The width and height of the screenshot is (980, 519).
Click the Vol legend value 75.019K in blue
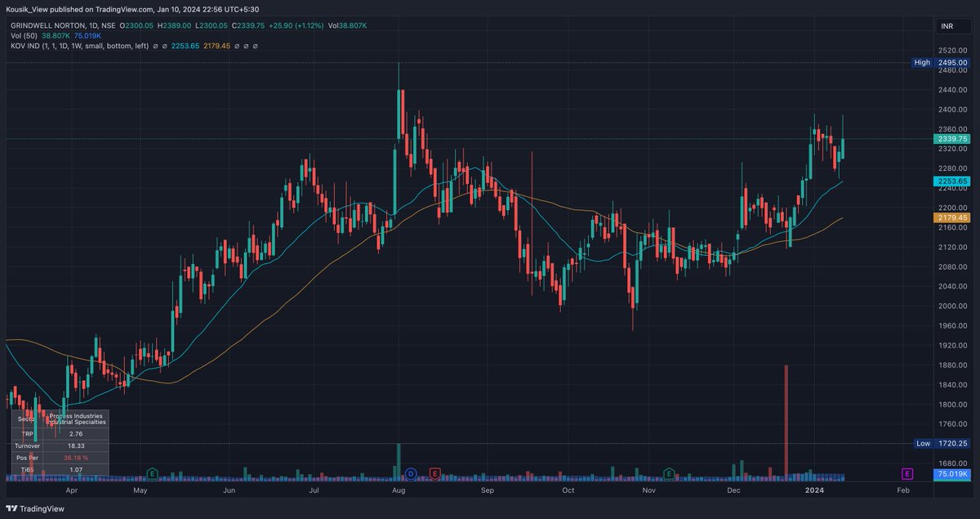coord(88,36)
